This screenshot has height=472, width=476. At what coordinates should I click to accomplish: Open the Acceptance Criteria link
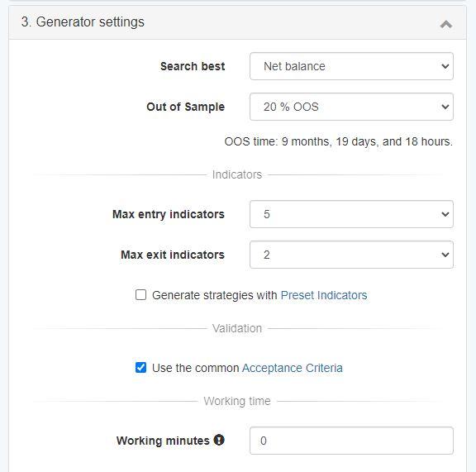pyautogui.click(x=292, y=368)
